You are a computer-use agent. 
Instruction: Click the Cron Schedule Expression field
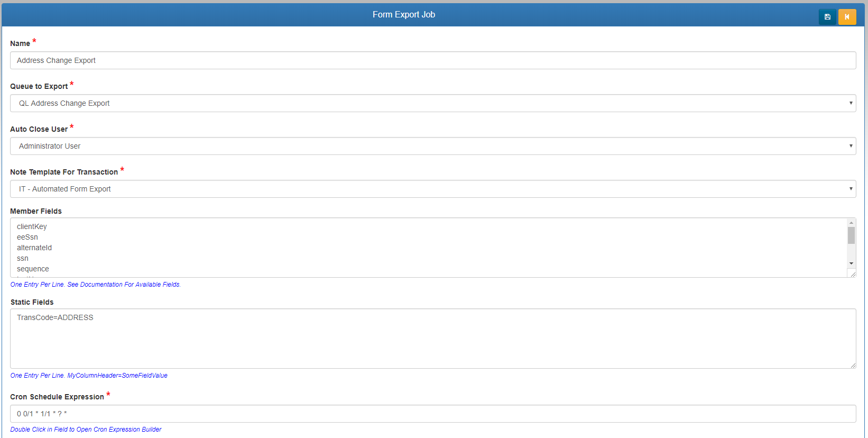click(x=433, y=414)
